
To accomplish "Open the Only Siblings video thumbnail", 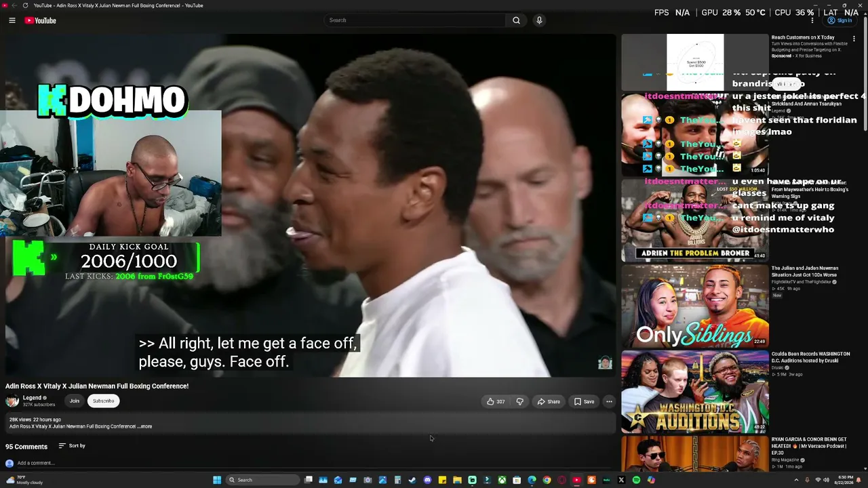I will coord(695,306).
